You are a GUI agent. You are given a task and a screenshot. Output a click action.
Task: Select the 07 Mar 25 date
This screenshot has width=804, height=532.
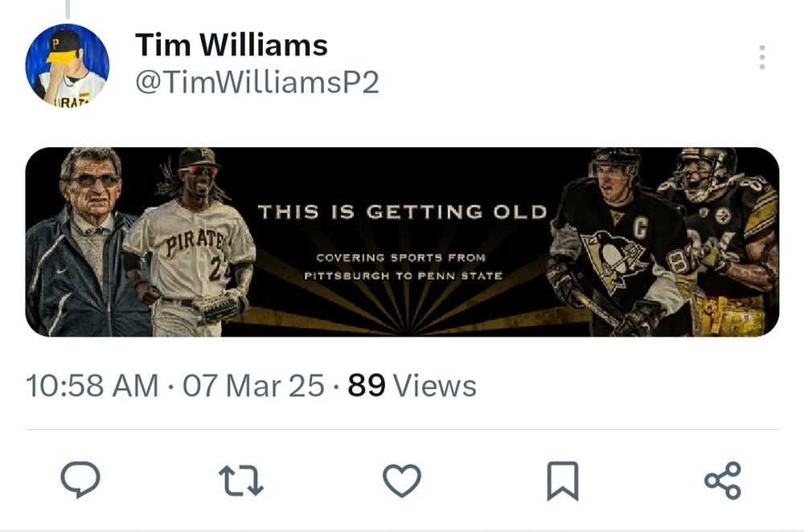coord(253,387)
